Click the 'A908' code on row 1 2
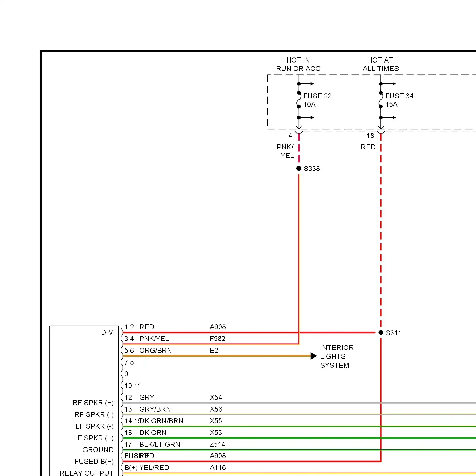 [218, 327]
